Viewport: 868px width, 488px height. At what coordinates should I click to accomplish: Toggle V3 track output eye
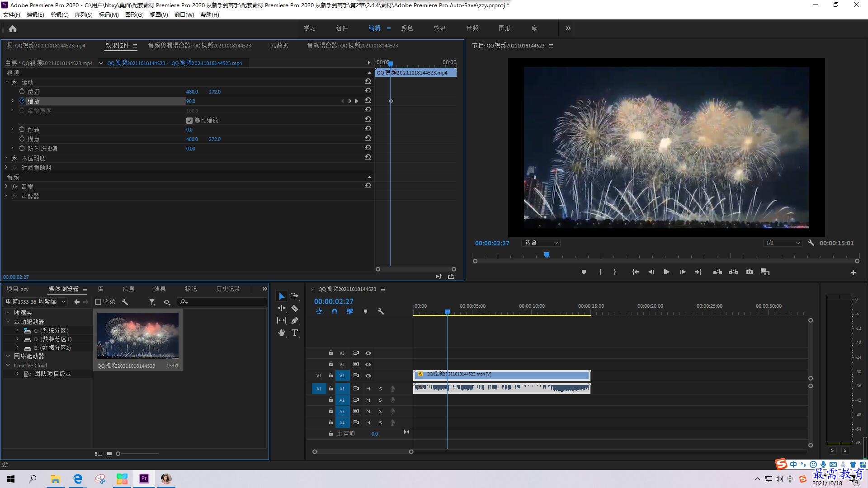click(x=368, y=353)
